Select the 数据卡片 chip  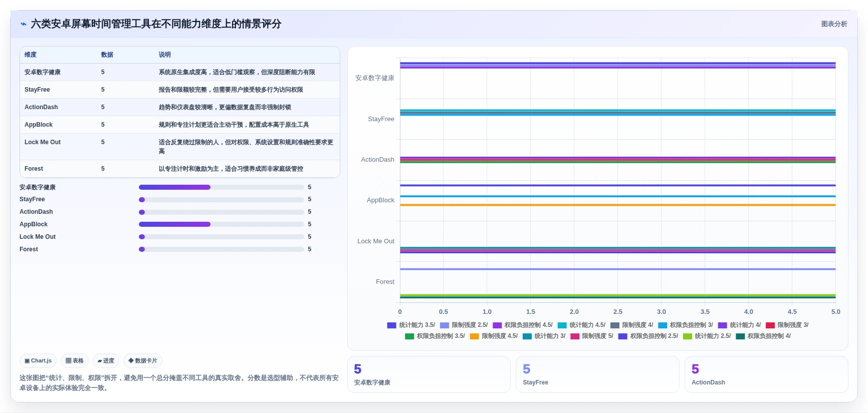pos(143,360)
